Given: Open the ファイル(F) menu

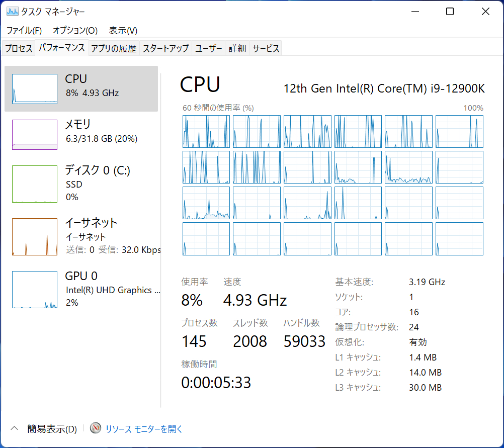Looking at the screenshot, I should point(24,30).
